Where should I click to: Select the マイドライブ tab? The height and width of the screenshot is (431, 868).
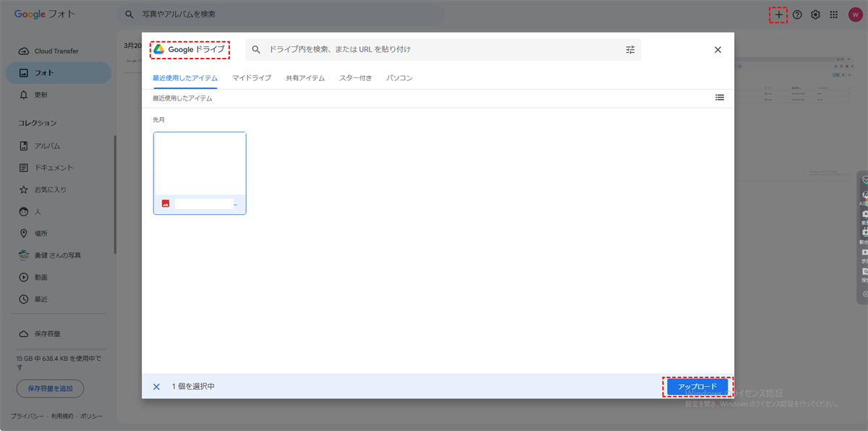click(252, 78)
